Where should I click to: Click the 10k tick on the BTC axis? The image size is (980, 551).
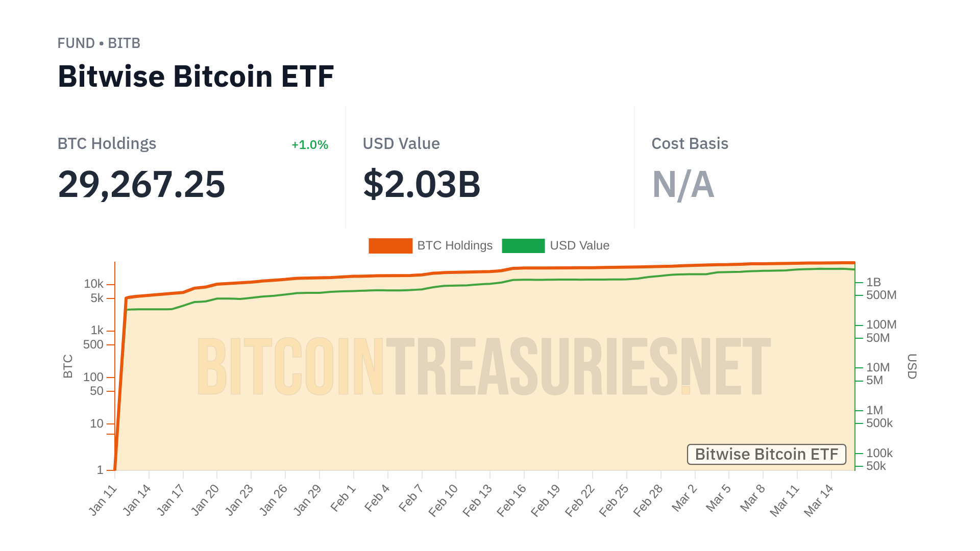(93, 284)
